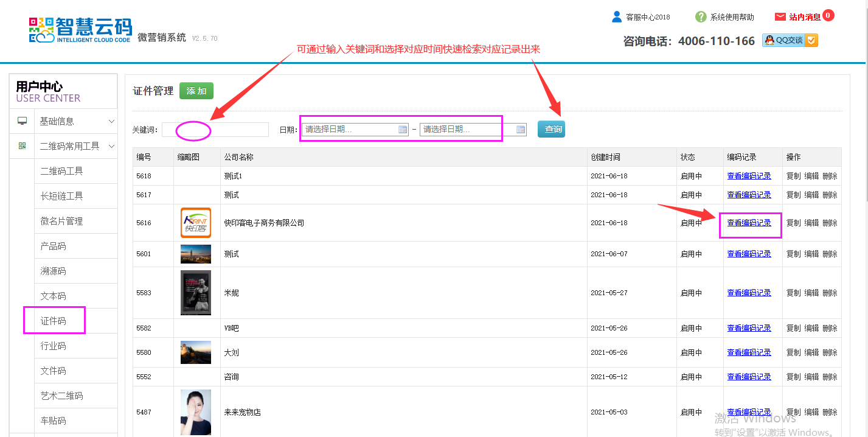Open 客服中心2018 user profile icon
This screenshot has height=437, width=868.
tap(617, 17)
